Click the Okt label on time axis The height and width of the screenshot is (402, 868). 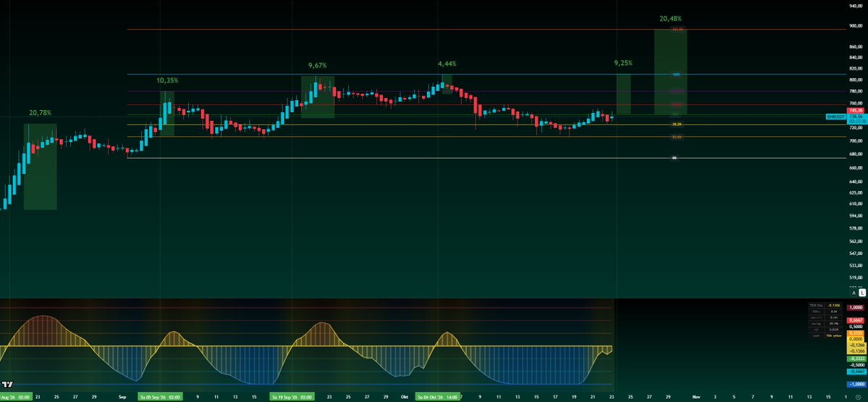pyautogui.click(x=404, y=397)
